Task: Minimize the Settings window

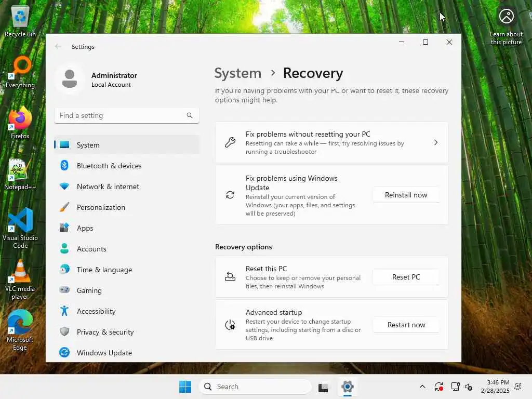Action: pyautogui.click(x=402, y=42)
